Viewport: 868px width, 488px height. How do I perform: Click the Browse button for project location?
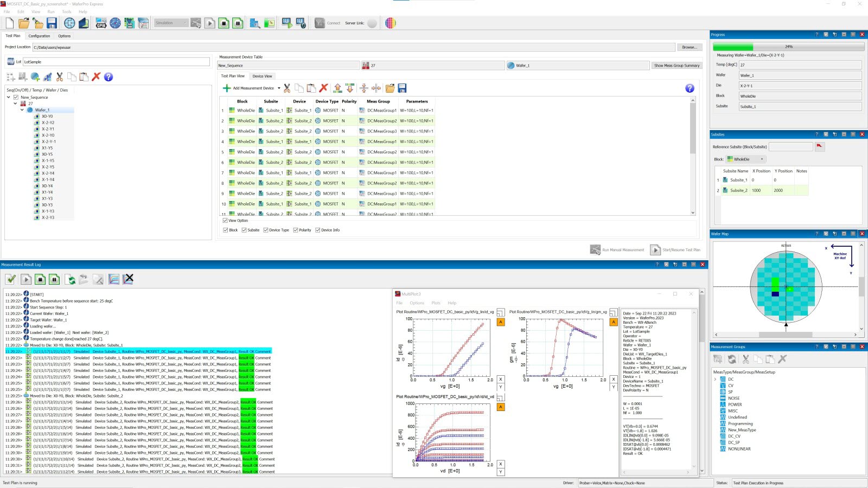[x=690, y=47]
